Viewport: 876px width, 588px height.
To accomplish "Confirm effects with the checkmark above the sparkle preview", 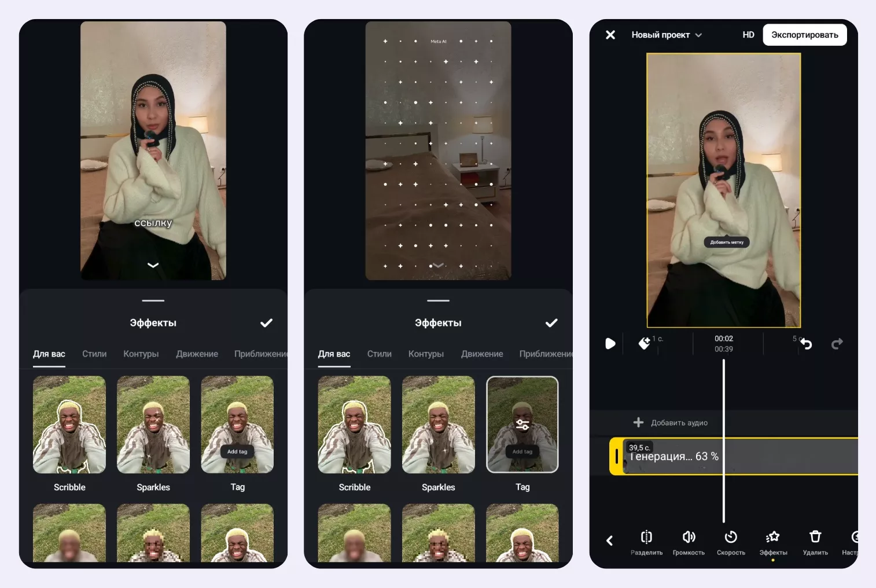I will tap(551, 323).
